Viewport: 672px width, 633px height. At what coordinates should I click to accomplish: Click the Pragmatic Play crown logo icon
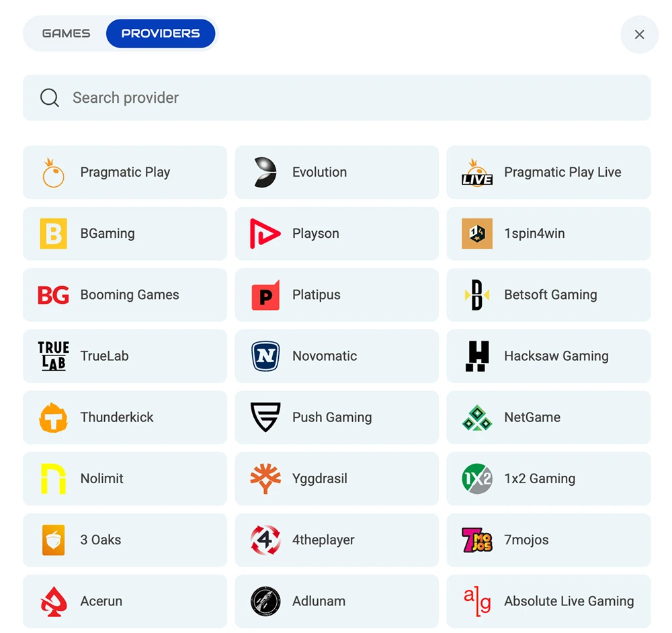pos(53,172)
